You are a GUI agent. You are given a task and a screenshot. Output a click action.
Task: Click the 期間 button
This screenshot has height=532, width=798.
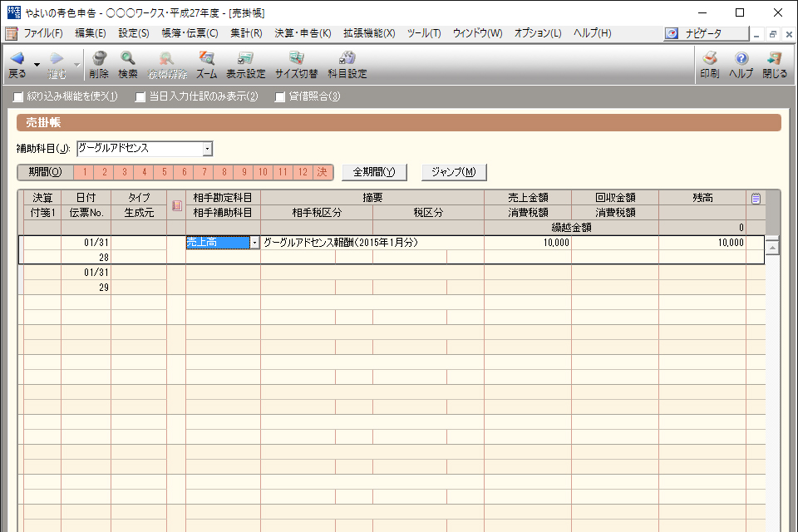[45, 172]
